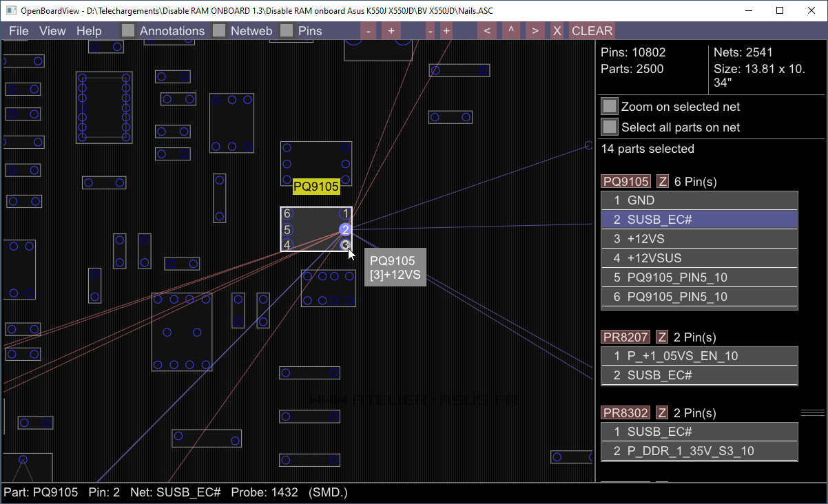Screen dimensions: 828x504
Task: Enable the Annotations checkbox
Action: click(x=128, y=31)
